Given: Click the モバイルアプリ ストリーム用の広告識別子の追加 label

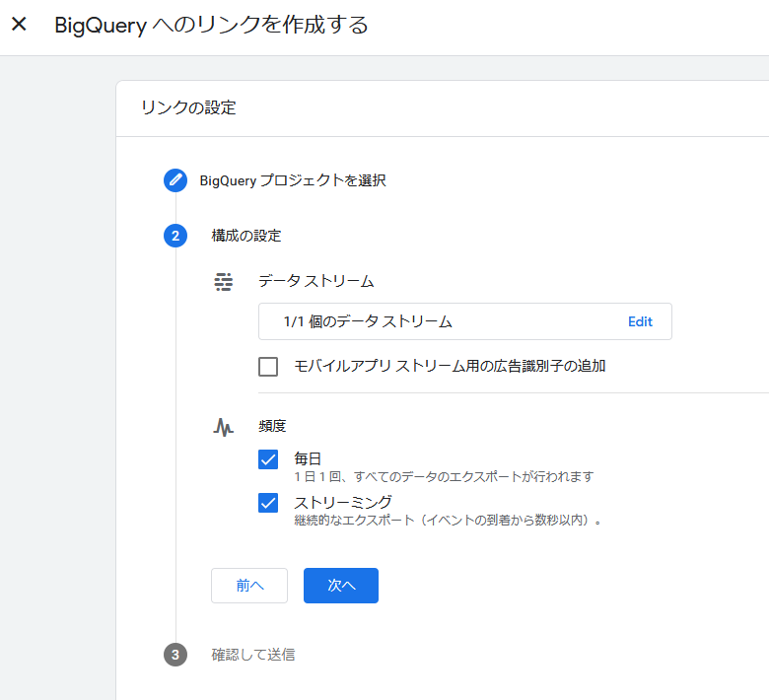Looking at the screenshot, I should pos(450,366).
